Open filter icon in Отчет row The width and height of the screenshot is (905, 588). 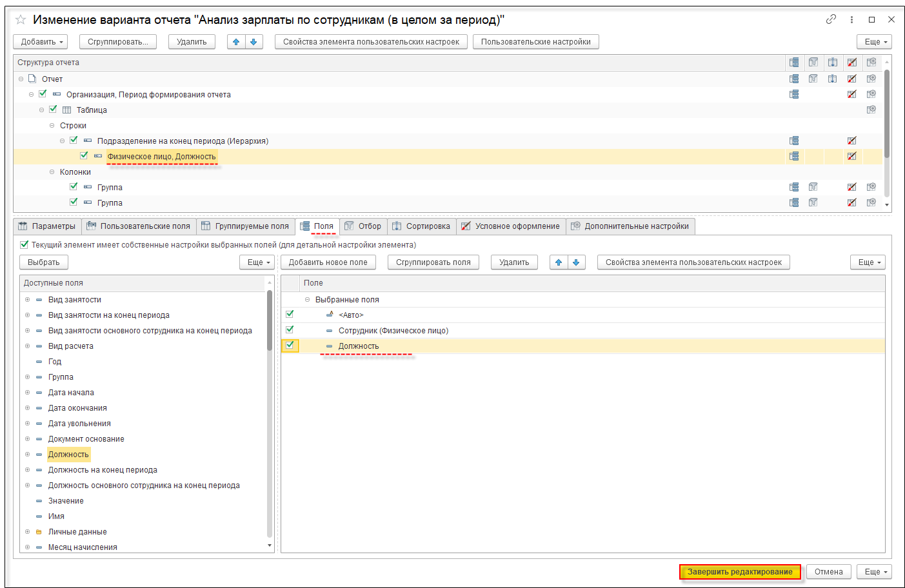tap(813, 79)
